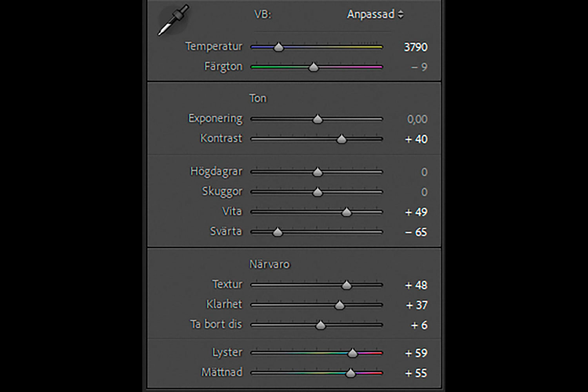Click the Lyster slider handle
Screen dimensions: 588x392
tap(352, 353)
